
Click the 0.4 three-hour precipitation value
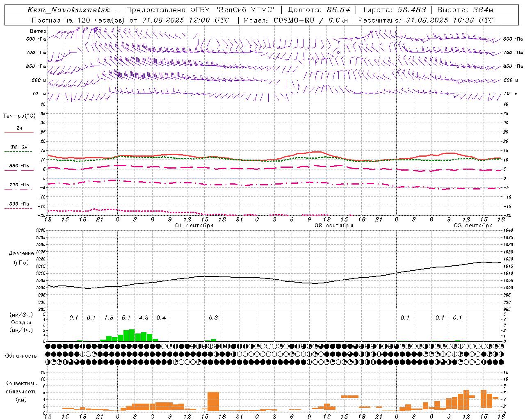(161, 318)
